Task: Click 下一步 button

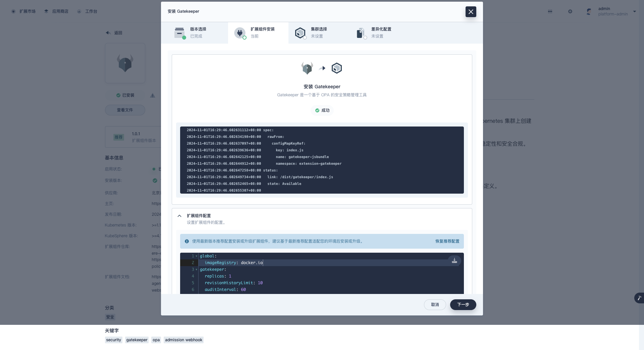Action: pos(463,305)
